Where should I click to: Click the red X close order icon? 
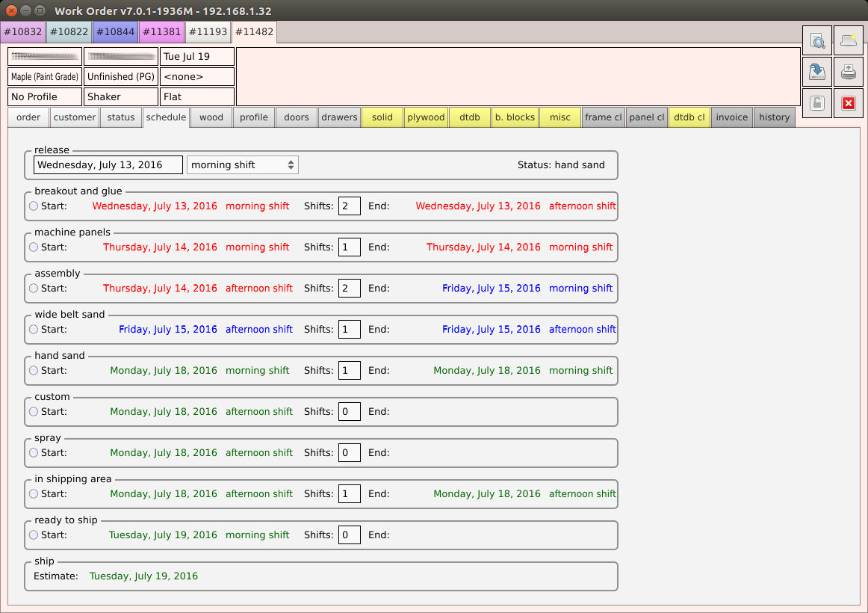(848, 104)
